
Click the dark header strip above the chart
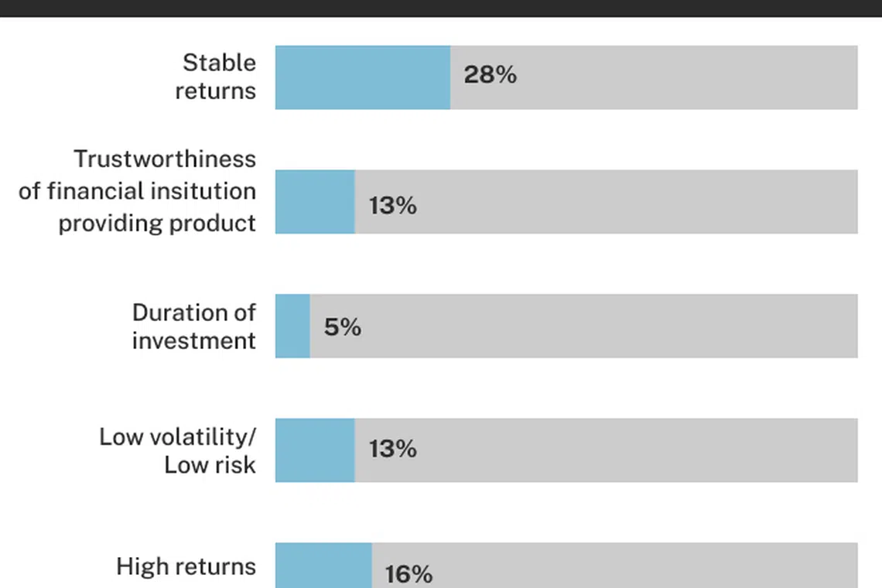(441, 8)
